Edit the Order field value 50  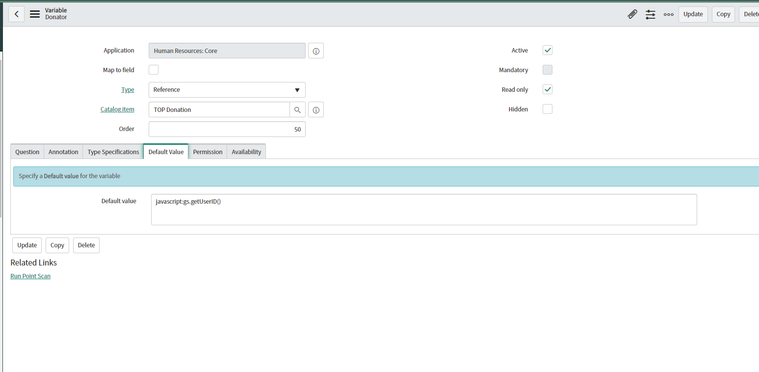coord(227,130)
